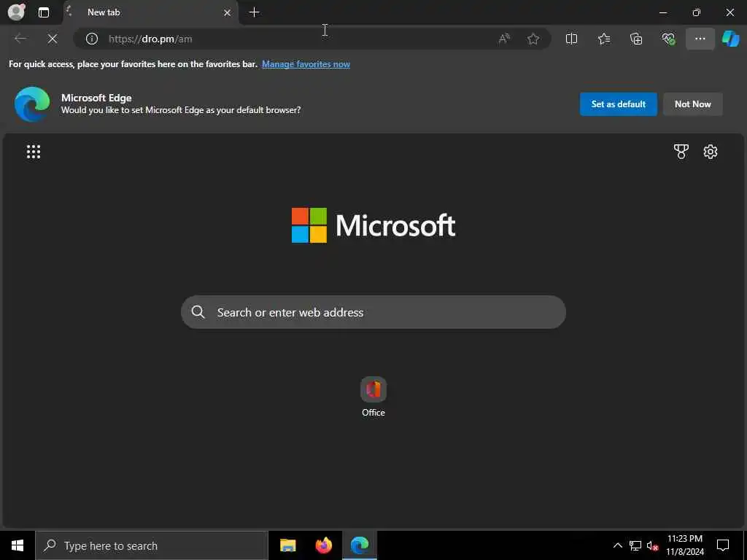This screenshot has height=560, width=747.
Task: Open new tab page settings gear
Action: [711, 152]
